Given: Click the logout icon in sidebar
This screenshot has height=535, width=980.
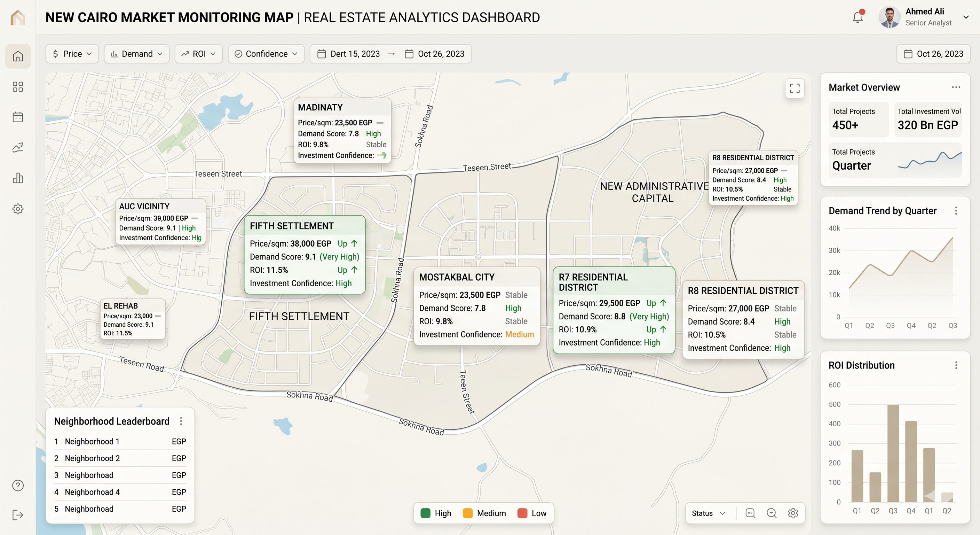Looking at the screenshot, I should pos(18,515).
